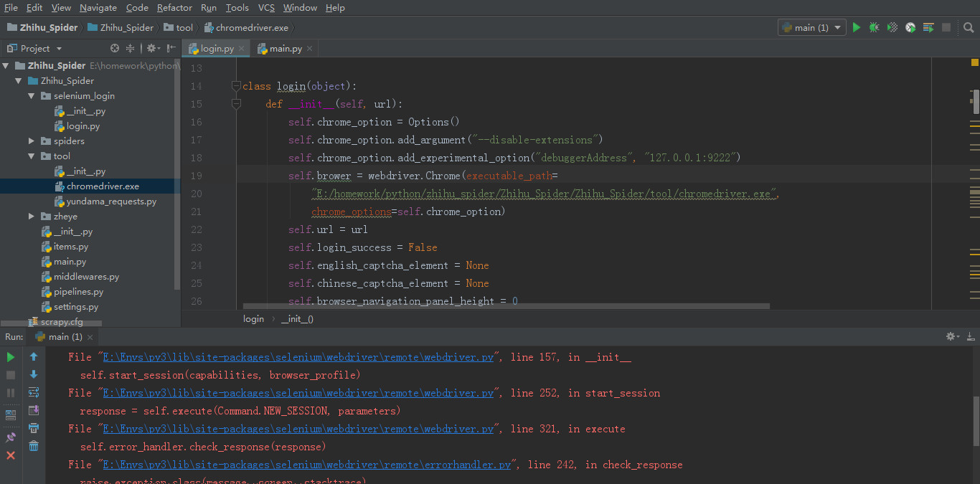Click scroll-from-source target icon in Project panel
The width and height of the screenshot is (980, 484).
click(115, 48)
